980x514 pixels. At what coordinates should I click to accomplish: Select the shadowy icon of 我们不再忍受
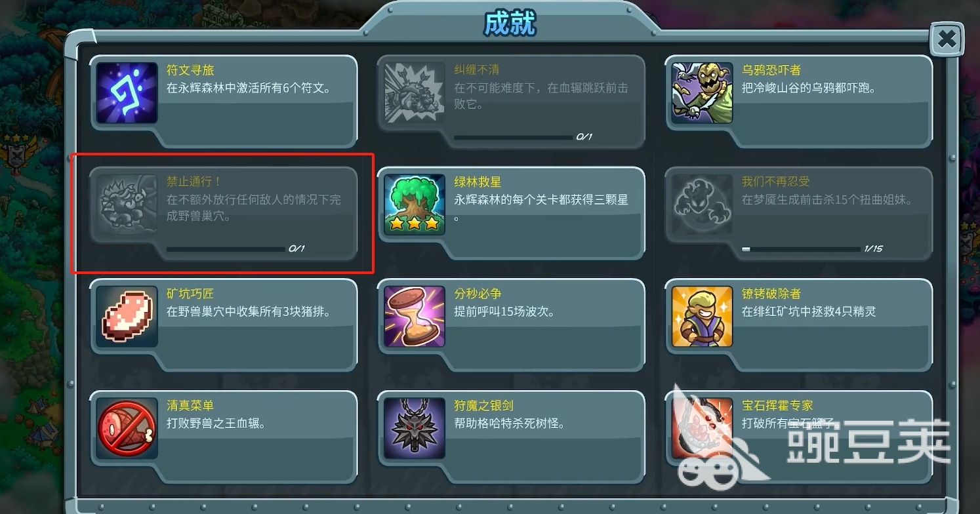click(x=702, y=205)
